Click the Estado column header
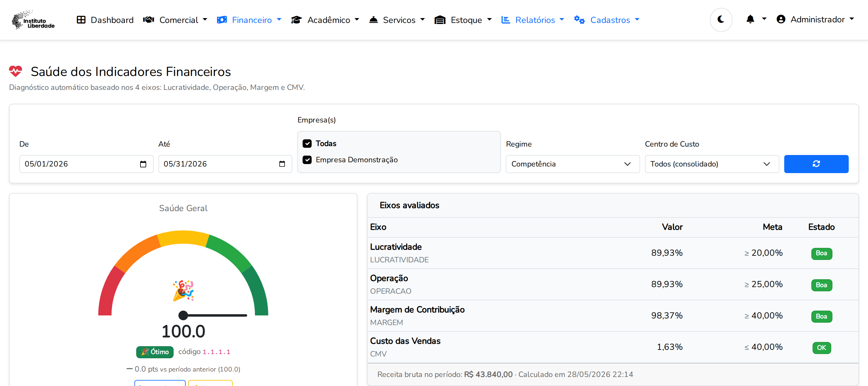This screenshot has width=868, height=386. (x=821, y=227)
